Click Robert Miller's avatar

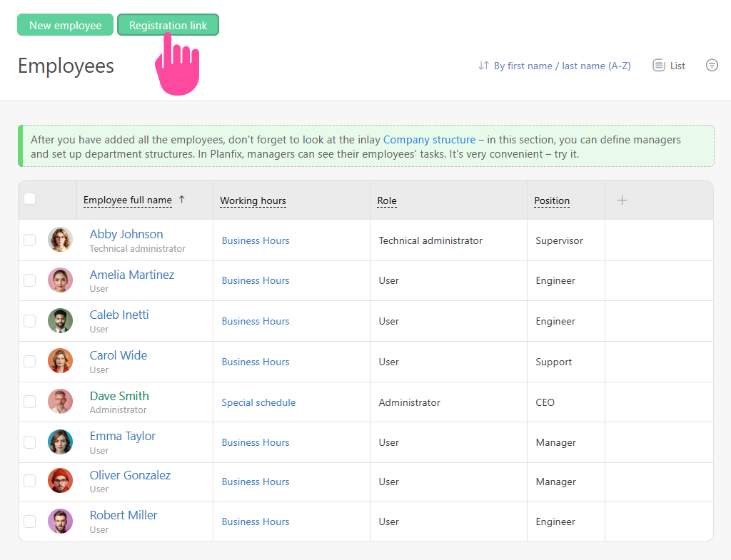[60, 521]
